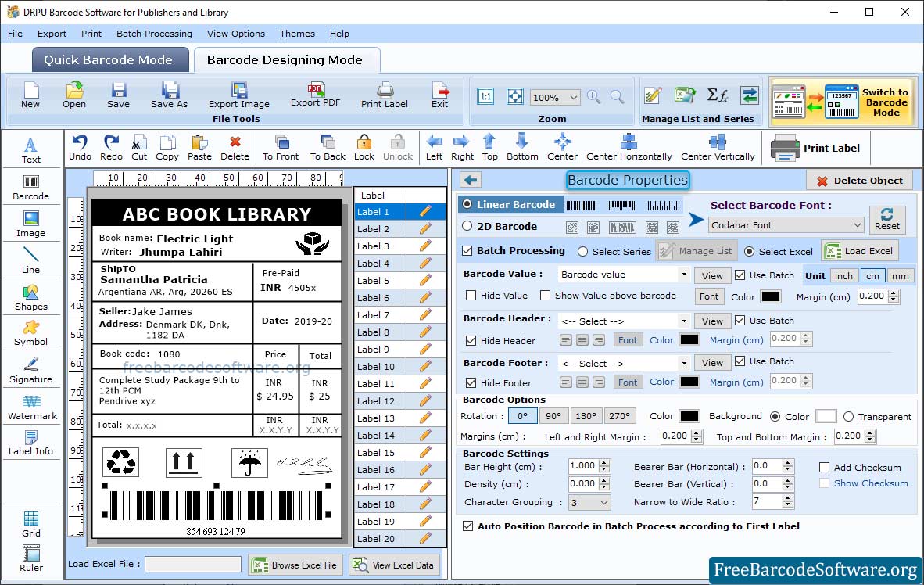Open the Batch Processing menu
This screenshot has height=585, width=924.
[155, 34]
